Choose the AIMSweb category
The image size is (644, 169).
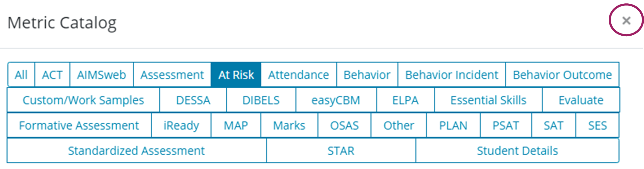(x=101, y=75)
